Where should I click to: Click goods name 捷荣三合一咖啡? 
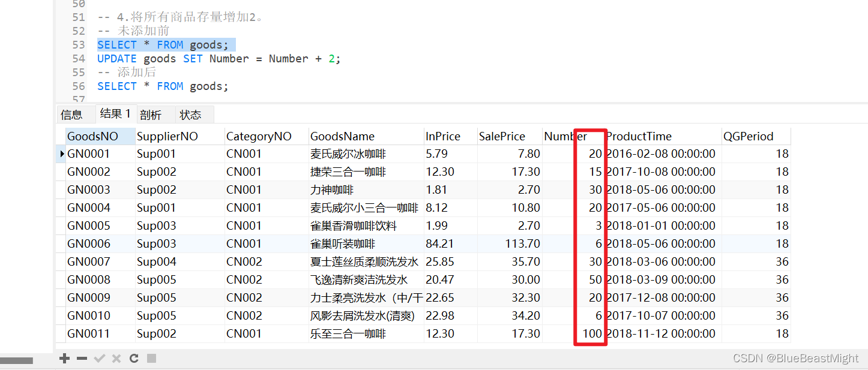pos(348,172)
